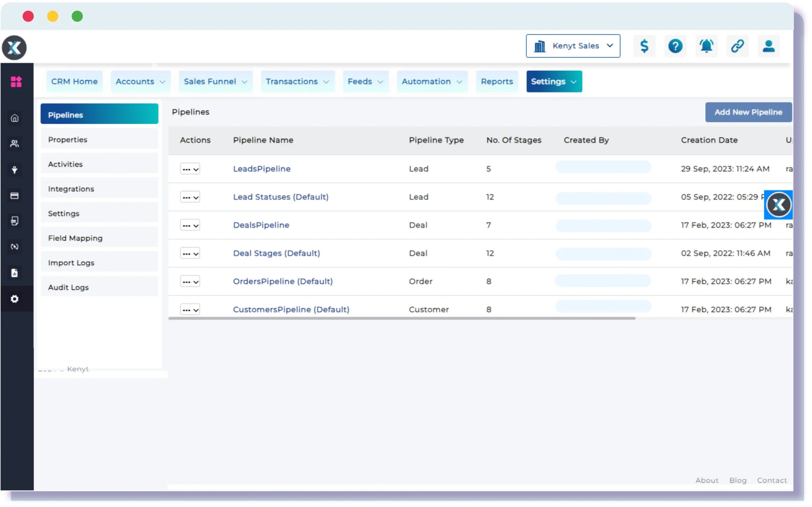
Task: Select the Reports tab
Action: pyautogui.click(x=497, y=81)
